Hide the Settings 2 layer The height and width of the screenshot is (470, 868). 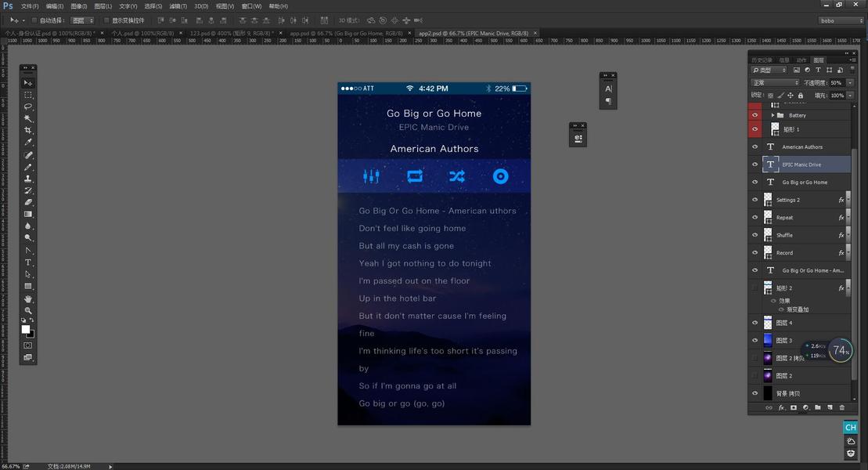[x=755, y=200]
